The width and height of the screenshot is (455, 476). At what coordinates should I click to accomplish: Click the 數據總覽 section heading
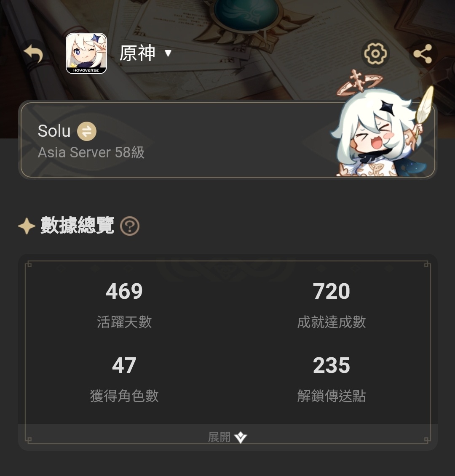tap(77, 226)
